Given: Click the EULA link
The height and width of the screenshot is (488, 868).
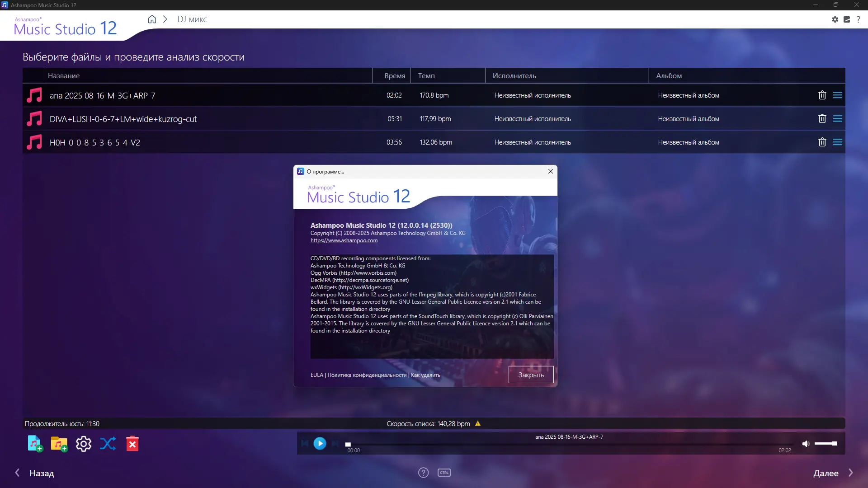Looking at the screenshot, I should tap(316, 375).
